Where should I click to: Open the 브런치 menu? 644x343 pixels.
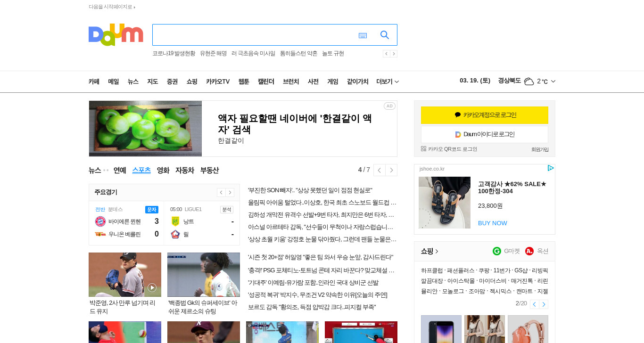tap(291, 82)
